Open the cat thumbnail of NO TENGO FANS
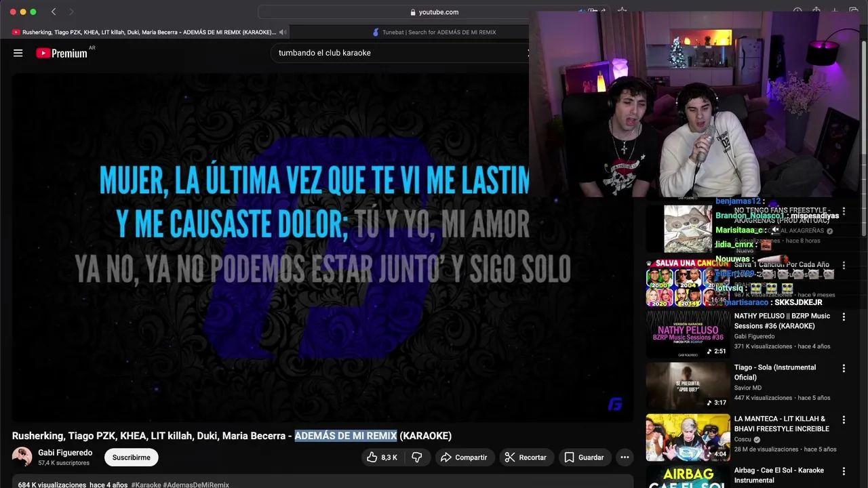This screenshot has height=488, width=868. [x=688, y=229]
